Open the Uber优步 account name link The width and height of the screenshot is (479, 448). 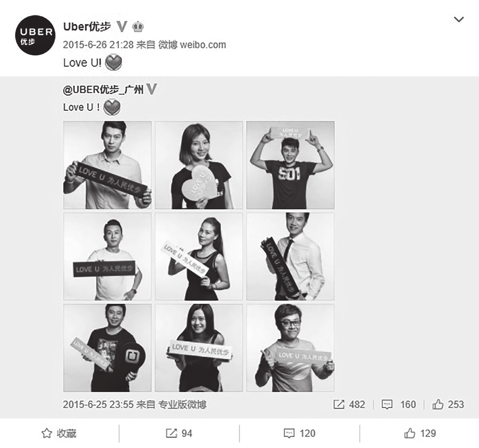click(87, 27)
